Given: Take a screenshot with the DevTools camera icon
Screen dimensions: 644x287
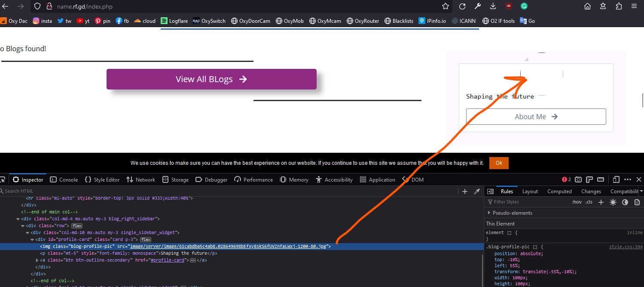Looking at the screenshot, I should tap(578, 179).
